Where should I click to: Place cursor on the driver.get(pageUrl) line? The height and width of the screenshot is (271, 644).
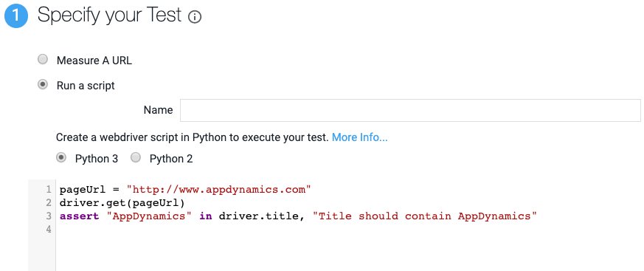point(122,203)
